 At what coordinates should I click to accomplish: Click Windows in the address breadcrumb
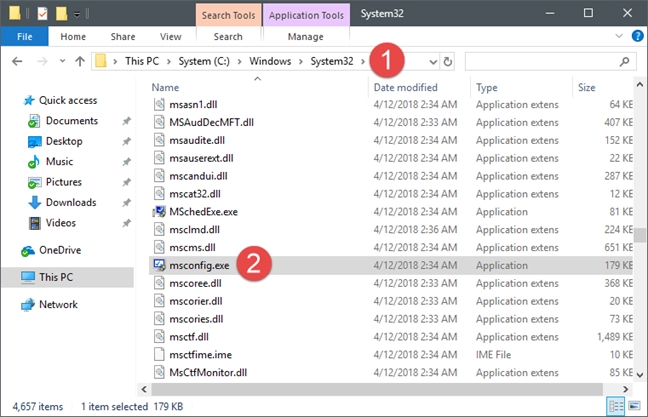pyautogui.click(x=270, y=61)
